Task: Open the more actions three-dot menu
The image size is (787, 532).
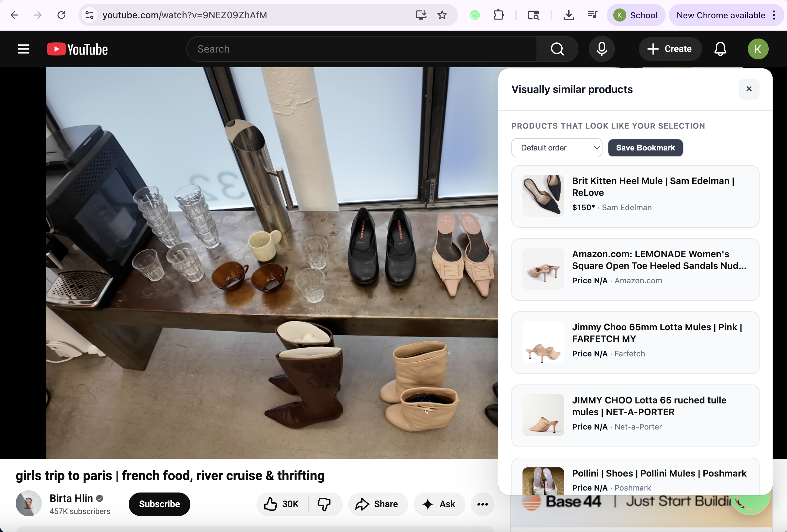Action: pos(482,504)
